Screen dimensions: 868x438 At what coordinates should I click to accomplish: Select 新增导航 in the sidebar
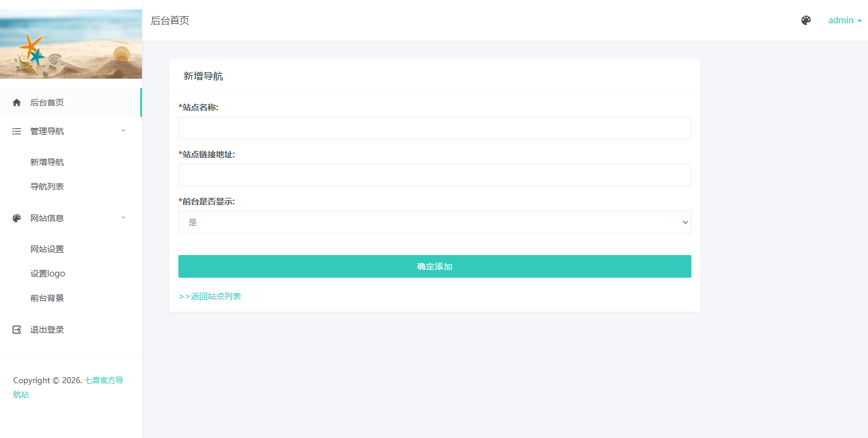(x=47, y=162)
